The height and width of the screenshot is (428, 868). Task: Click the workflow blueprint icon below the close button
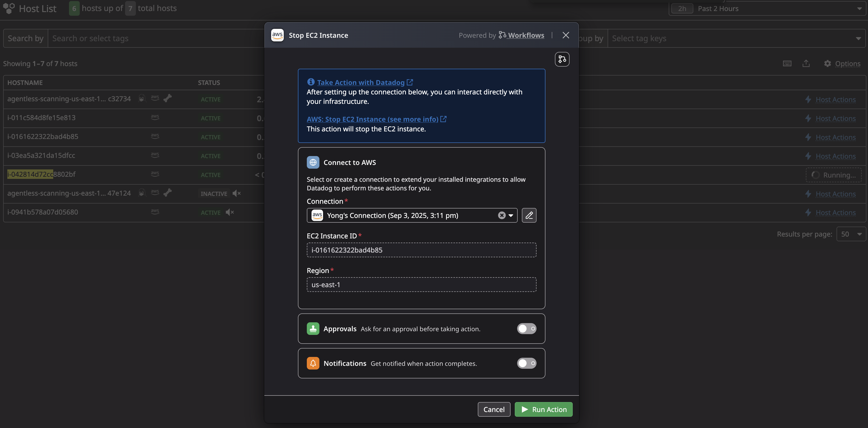(562, 59)
